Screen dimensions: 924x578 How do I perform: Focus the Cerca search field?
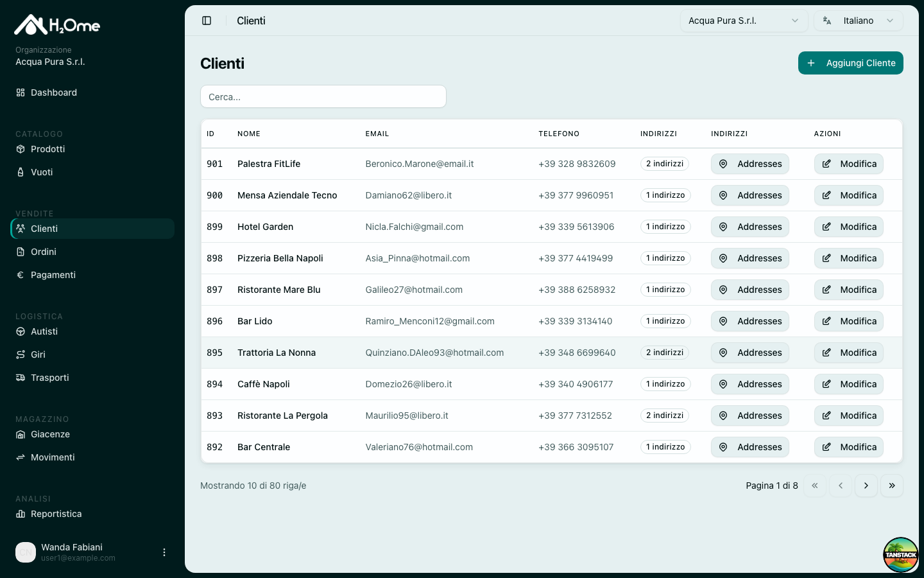pyautogui.click(x=323, y=97)
